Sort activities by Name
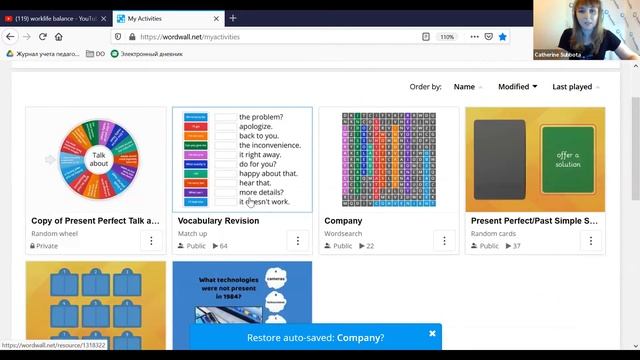This screenshot has width=640, height=360. point(468,87)
